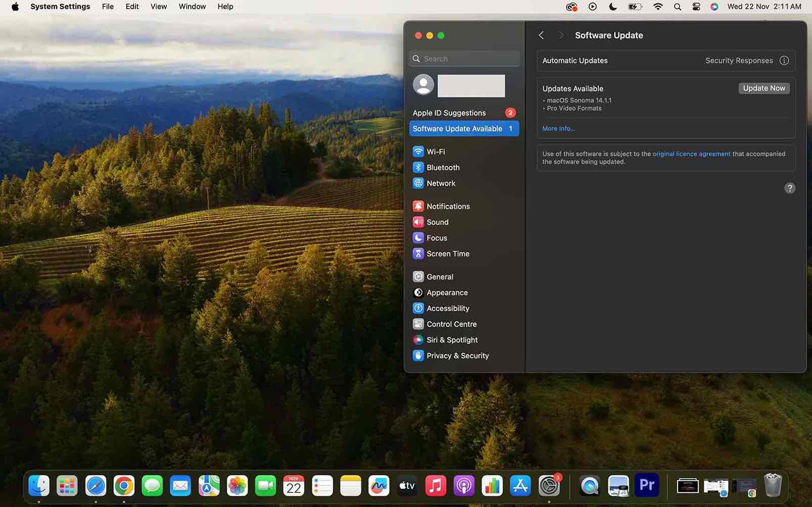Open the Window menu
Screen dimensions: 812x507
(x=192, y=7)
